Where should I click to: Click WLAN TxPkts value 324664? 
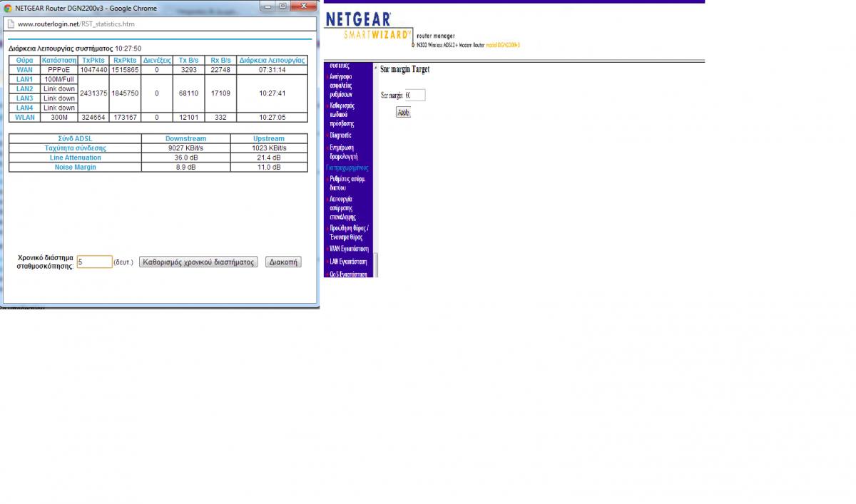coord(93,118)
